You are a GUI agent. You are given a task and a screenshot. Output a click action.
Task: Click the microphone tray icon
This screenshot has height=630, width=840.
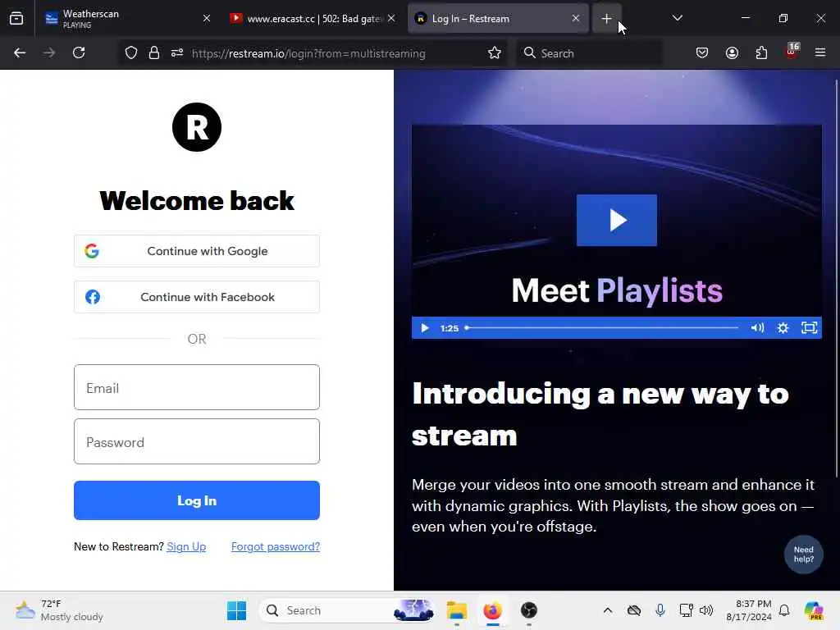tap(660, 610)
